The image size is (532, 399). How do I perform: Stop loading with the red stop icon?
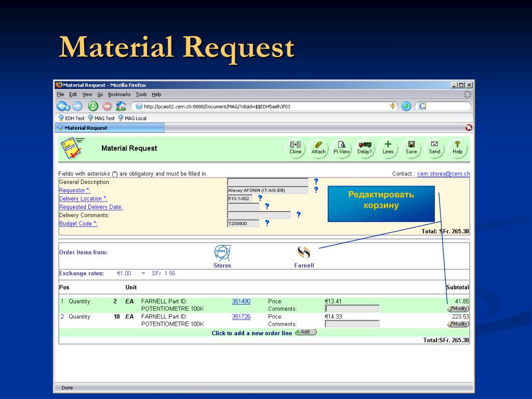(107, 106)
